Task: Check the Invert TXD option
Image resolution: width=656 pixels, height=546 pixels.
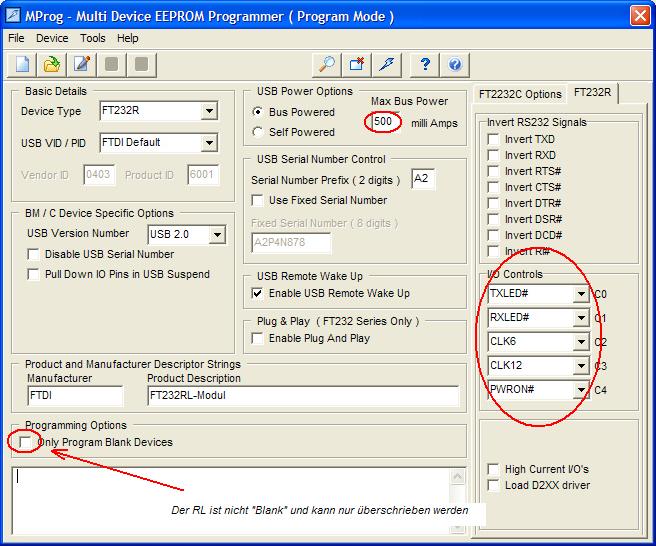Action: (x=493, y=140)
